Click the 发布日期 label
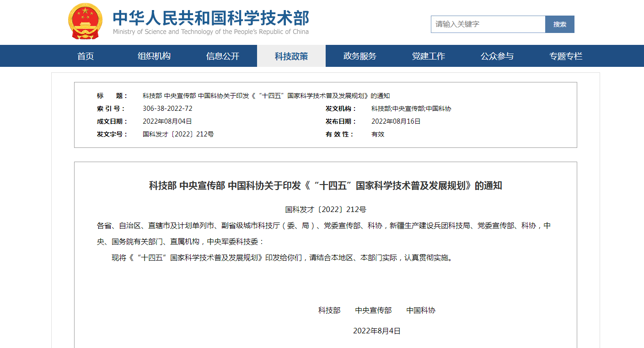 pyautogui.click(x=341, y=121)
